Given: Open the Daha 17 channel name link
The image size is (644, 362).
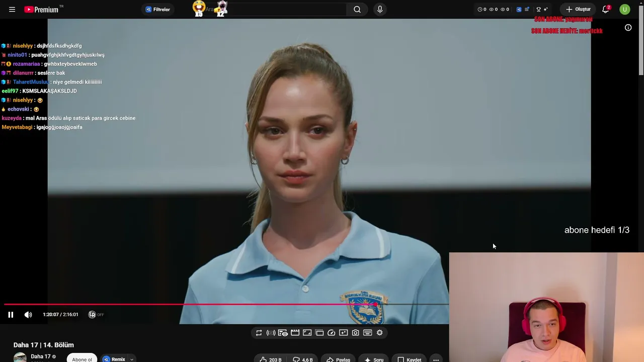Looking at the screenshot, I should (41, 356).
